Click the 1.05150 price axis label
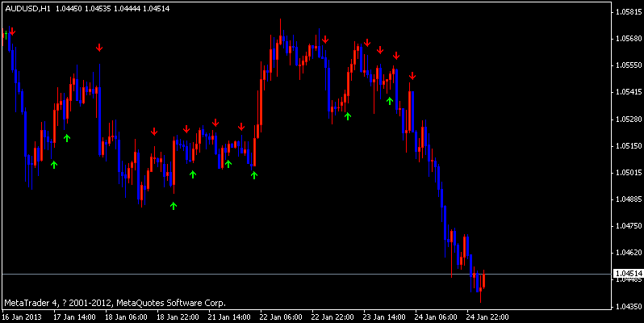Image resolution: width=644 pixels, height=323 pixels. tap(629, 146)
